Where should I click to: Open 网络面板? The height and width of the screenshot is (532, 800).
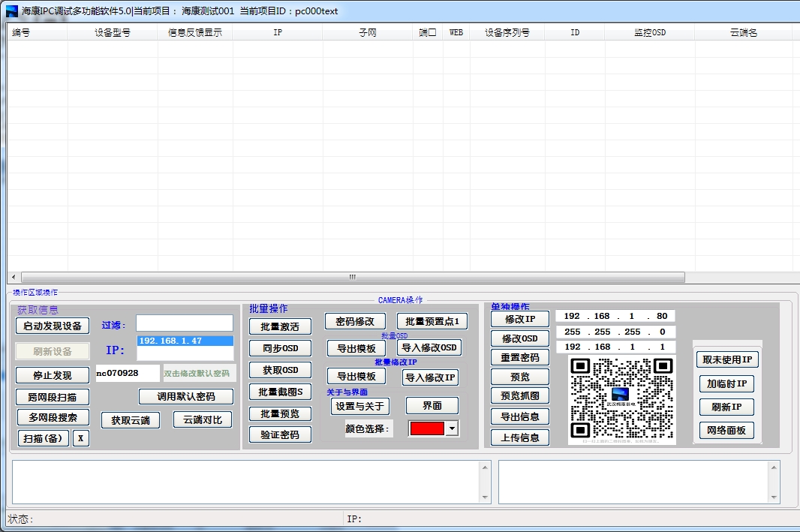tap(726, 431)
